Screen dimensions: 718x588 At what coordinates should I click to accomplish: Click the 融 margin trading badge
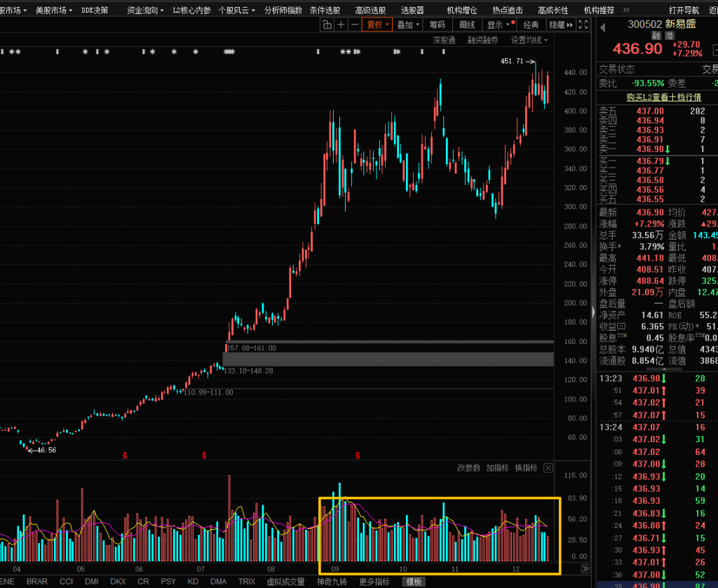click(x=656, y=36)
